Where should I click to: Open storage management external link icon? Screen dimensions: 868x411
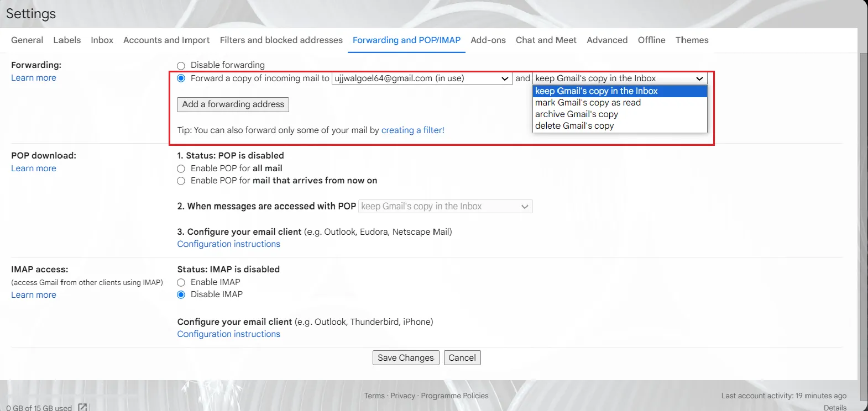tap(82, 407)
